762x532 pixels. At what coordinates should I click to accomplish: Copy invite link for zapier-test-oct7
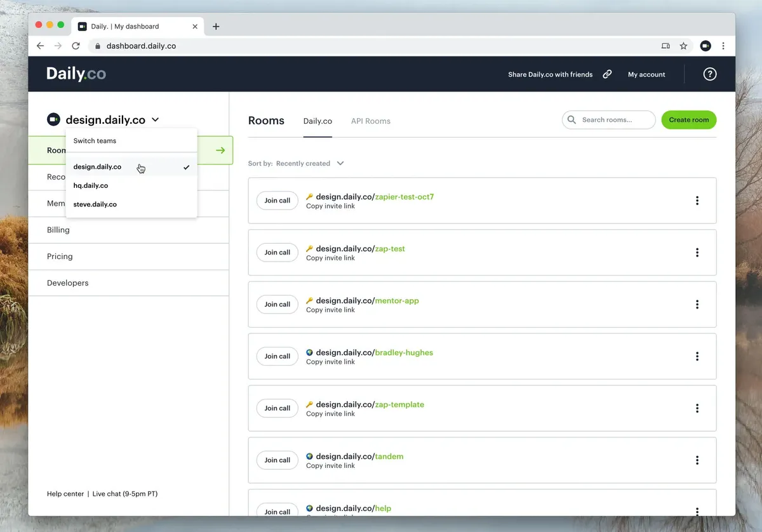pyautogui.click(x=330, y=206)
